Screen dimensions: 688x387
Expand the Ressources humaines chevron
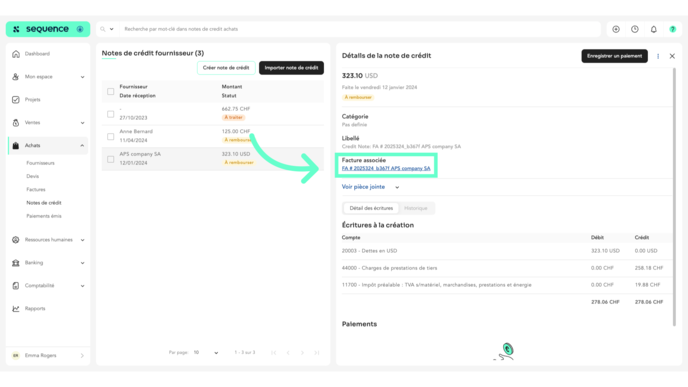coord(82,240)
